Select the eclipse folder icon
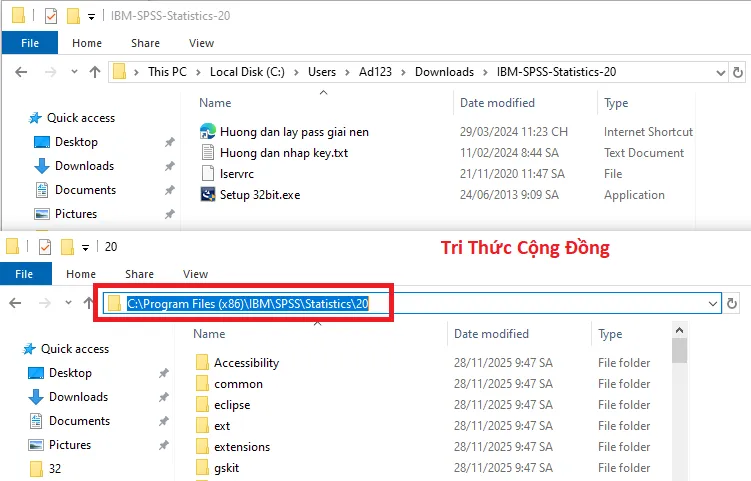This screenshot has height=481, width=751. tap(202, 405)
